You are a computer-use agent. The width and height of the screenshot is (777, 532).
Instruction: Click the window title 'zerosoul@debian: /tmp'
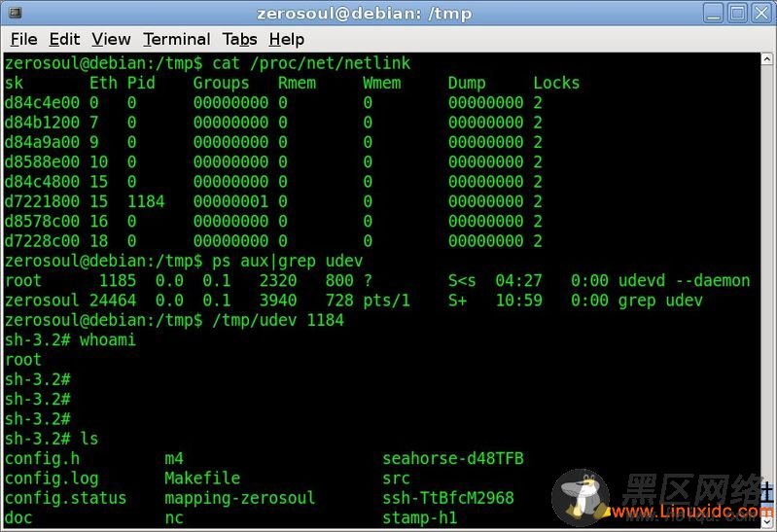[365, 14]
